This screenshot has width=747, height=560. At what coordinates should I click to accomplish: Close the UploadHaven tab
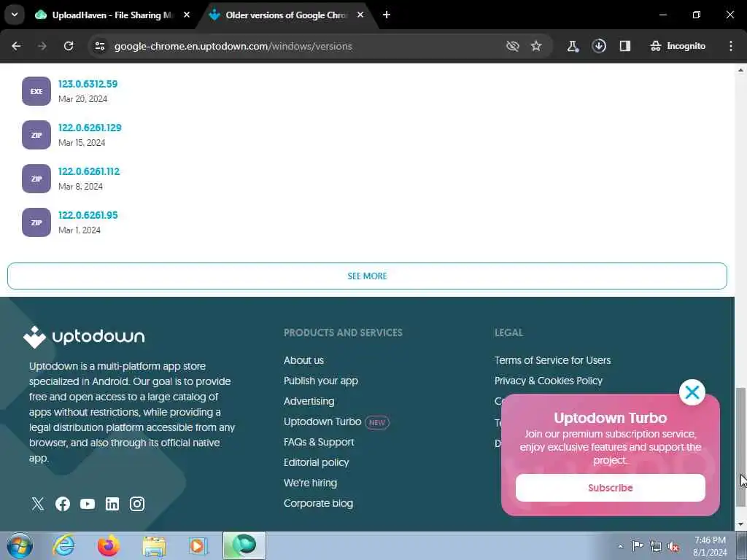187,15
